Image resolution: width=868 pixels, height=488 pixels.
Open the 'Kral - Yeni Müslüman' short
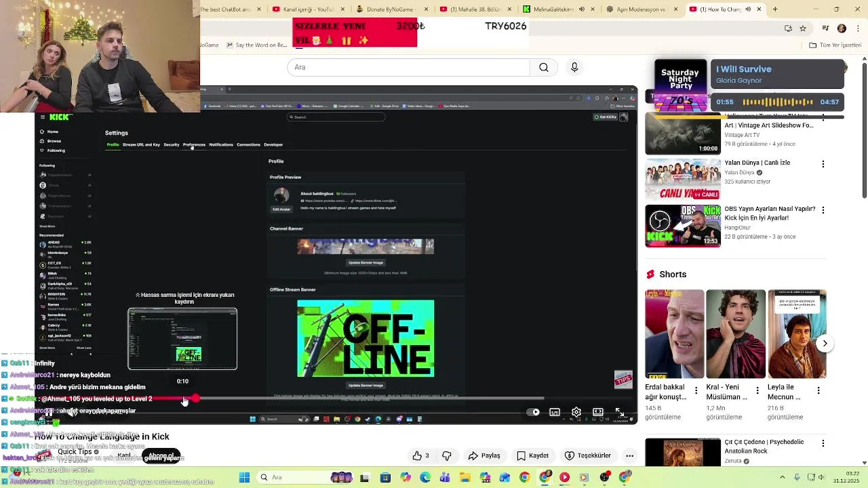tap(736, 333)
